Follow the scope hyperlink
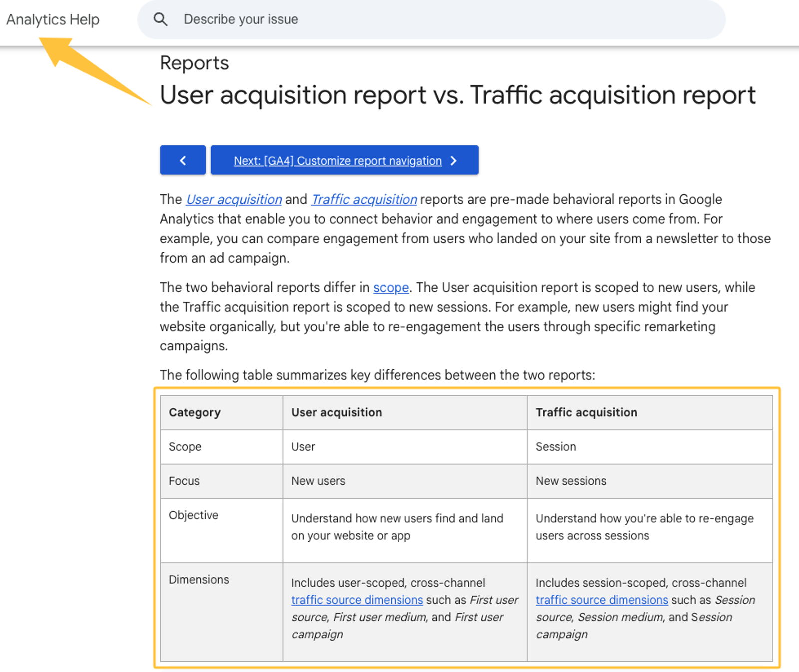Screen dimensions: 799x672 point(391,288)
